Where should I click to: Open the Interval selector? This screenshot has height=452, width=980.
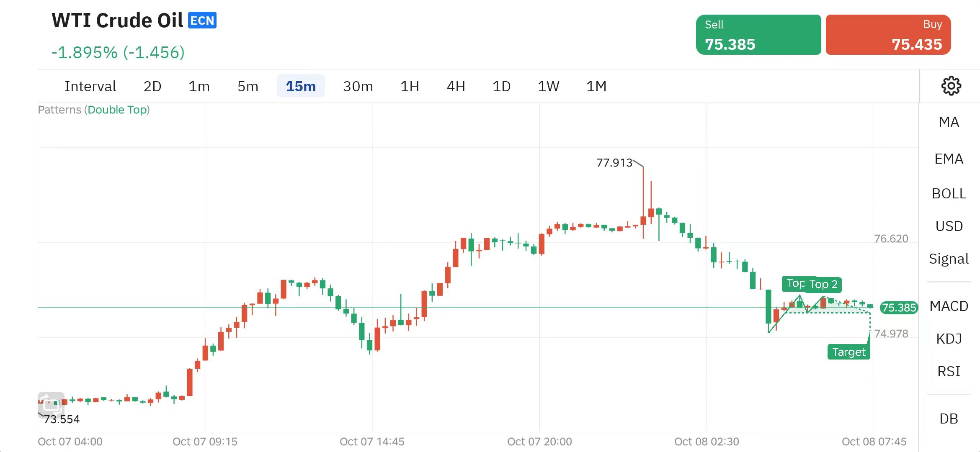tap(90, 86)
